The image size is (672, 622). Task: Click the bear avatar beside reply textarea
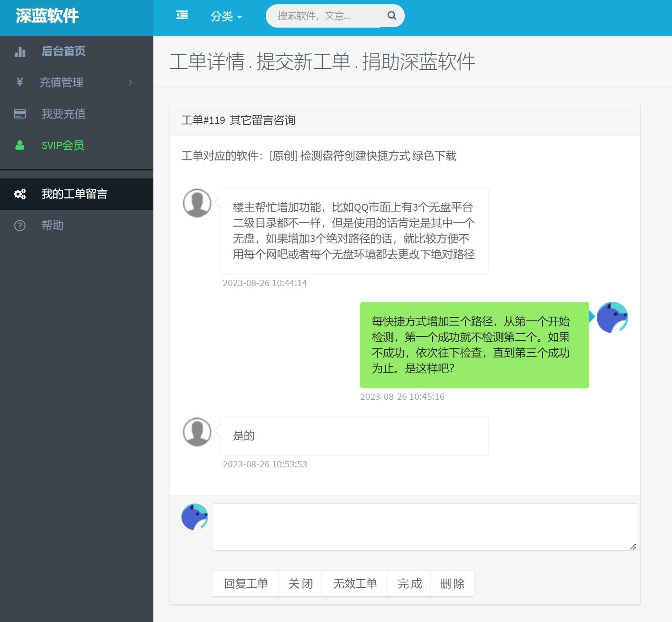(195, 517)
